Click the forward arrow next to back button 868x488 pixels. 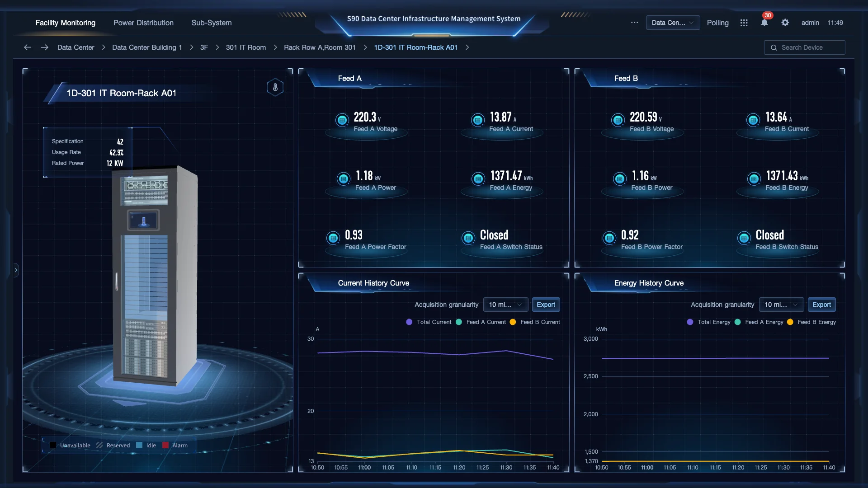[x=44, y=47]
